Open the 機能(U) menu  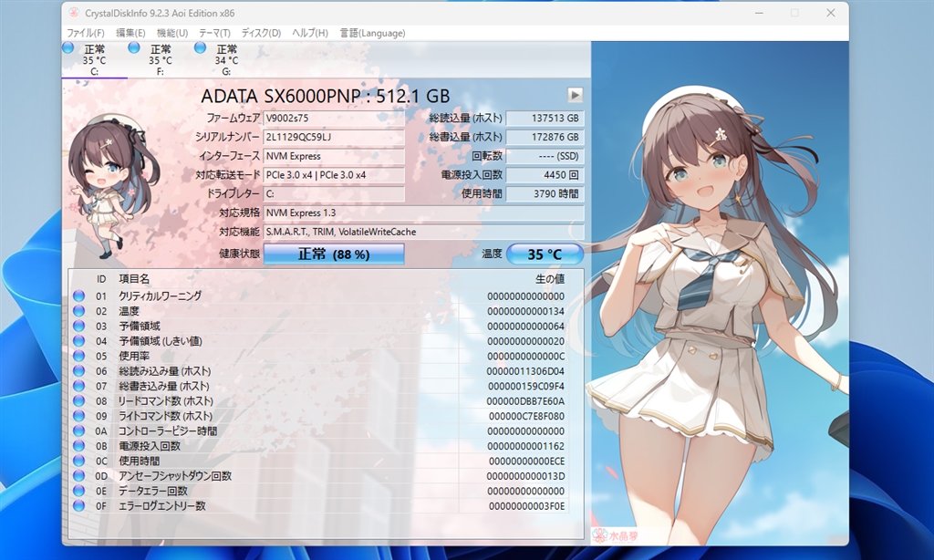click(172, 33)
